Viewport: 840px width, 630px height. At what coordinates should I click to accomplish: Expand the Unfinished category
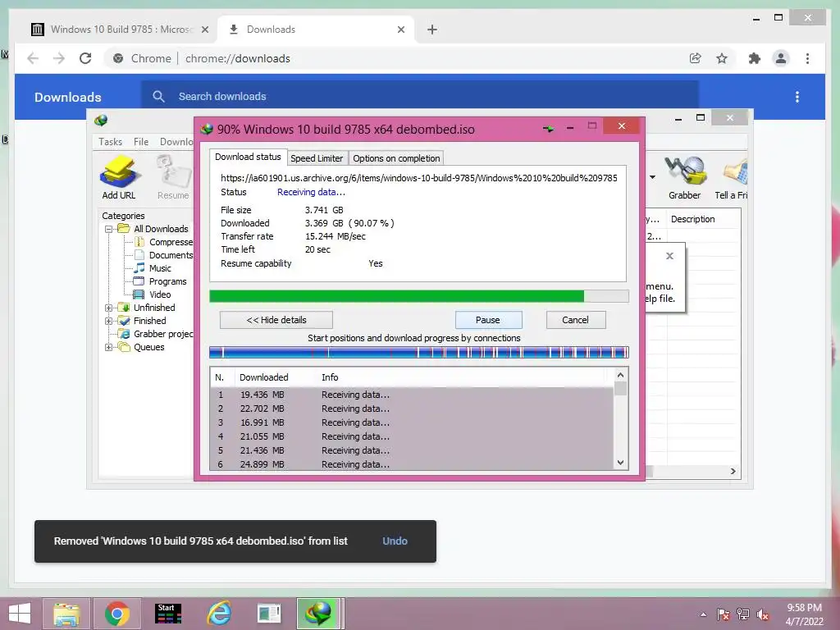coord(109,308)
